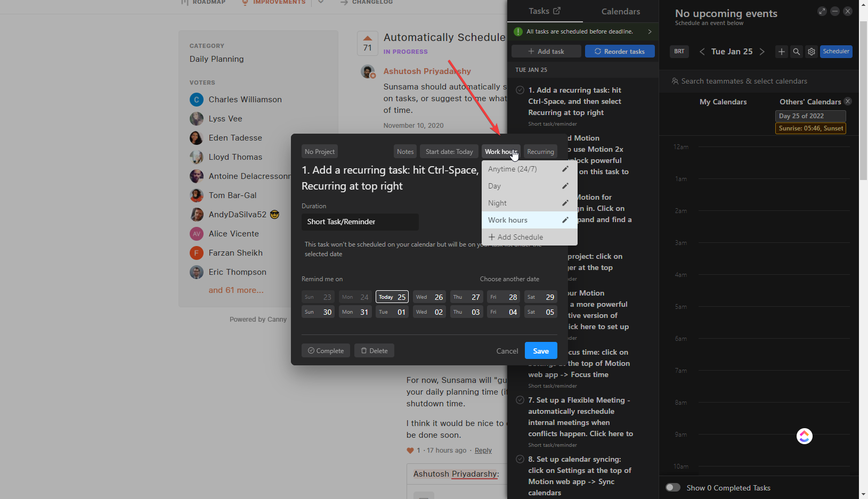The image size is (868, 499).
Task: Click the Sunrise 05:46 event chip
Action: point(810,128)
